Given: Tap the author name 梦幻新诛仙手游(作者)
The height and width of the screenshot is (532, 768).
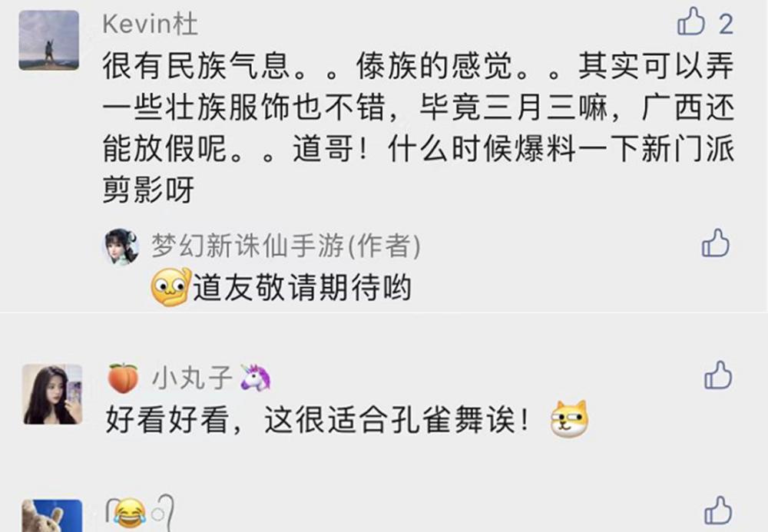Looking at the screenshot, I should click(x=286, y=245).
